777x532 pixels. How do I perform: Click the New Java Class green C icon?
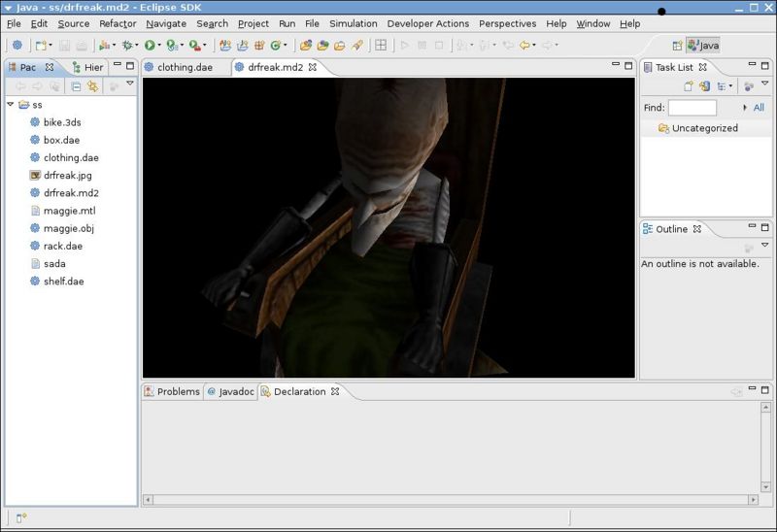point(276,46)
